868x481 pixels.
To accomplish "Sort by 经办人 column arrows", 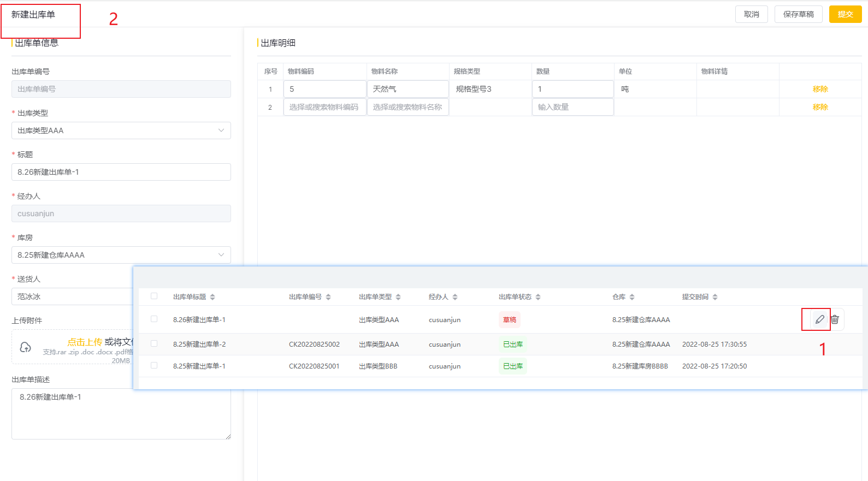I will (455, 297).
